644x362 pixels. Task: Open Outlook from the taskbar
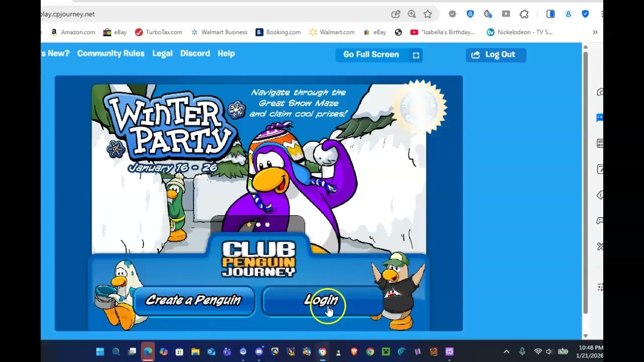point(211,351)
